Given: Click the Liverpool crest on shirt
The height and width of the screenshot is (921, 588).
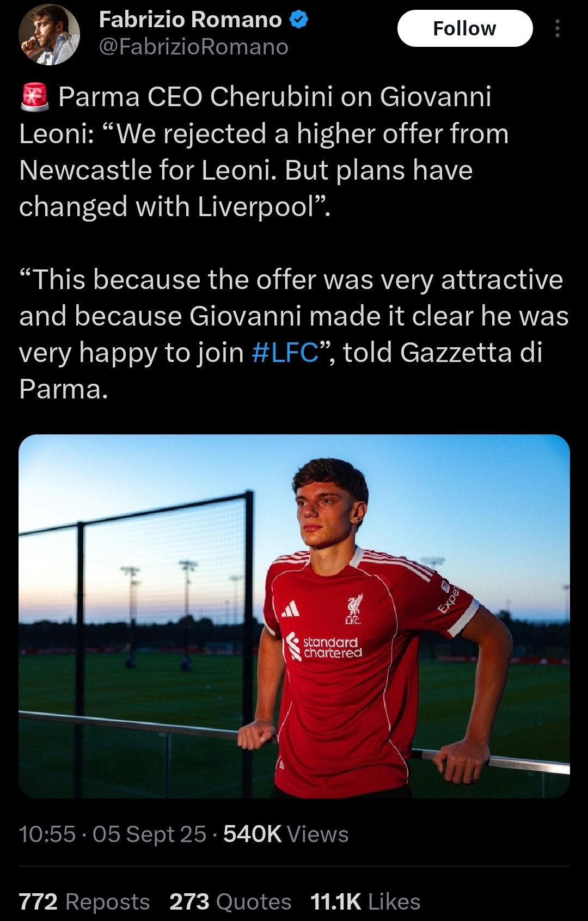Looking at the screenshot, I should click(355, 609).
